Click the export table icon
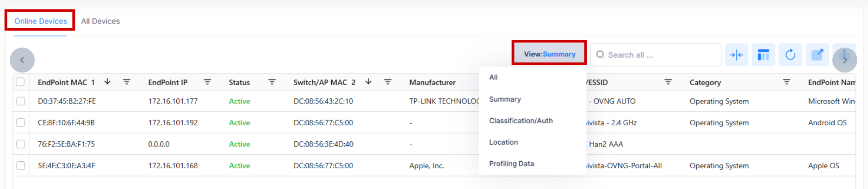868x189 pixels. pos(817,55)
